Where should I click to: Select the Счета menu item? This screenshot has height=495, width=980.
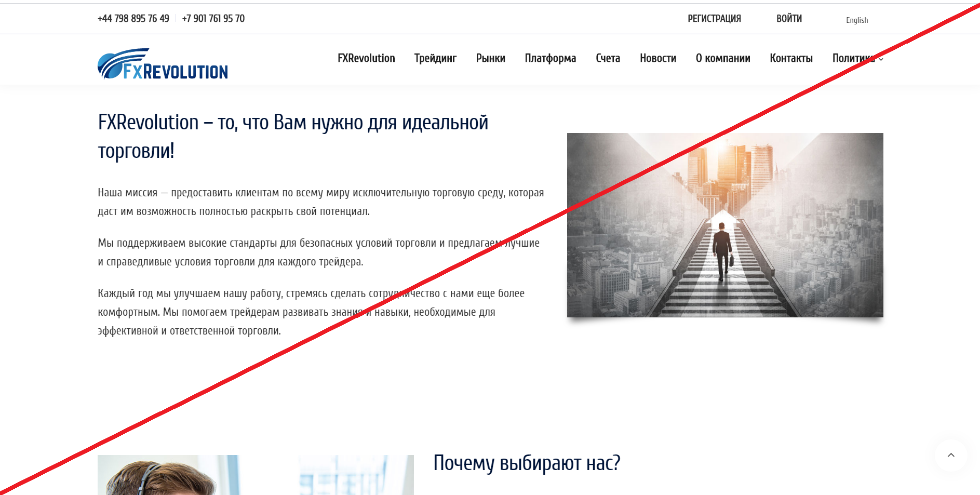coord(608,58)
